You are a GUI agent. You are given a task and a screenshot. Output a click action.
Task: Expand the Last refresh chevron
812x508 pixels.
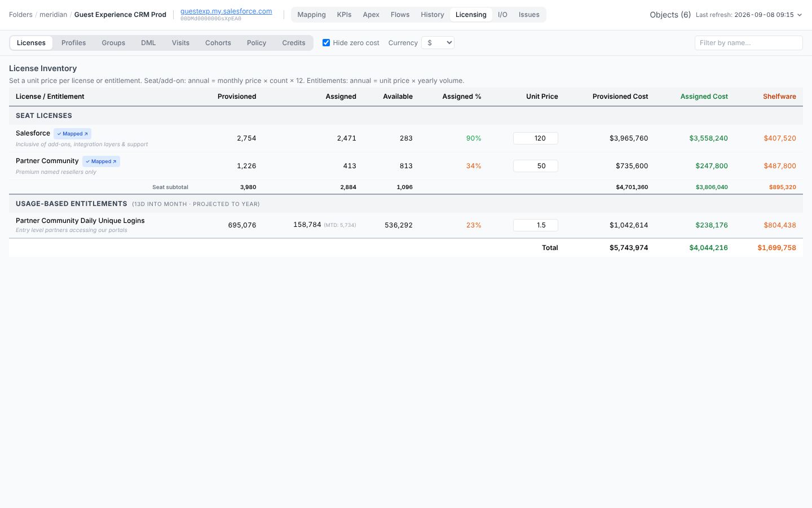(799, 15)
